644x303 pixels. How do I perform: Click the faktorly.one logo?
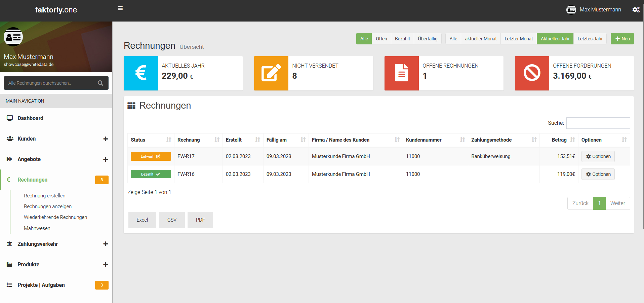tap(56, 10)
